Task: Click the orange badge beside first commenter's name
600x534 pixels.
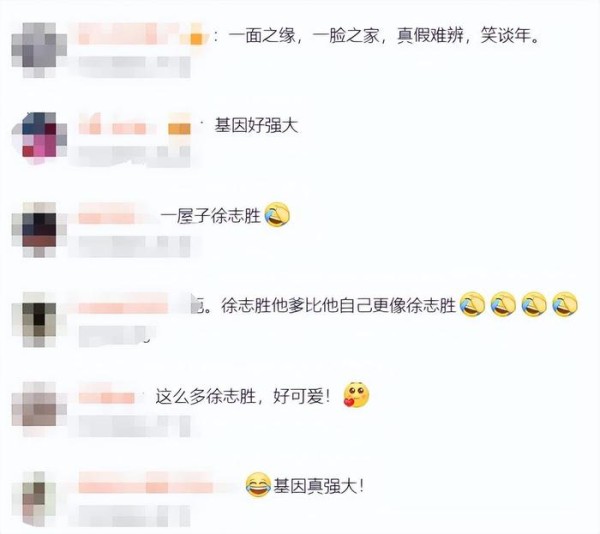Action: pyautogui.click(x=196, y=39)
